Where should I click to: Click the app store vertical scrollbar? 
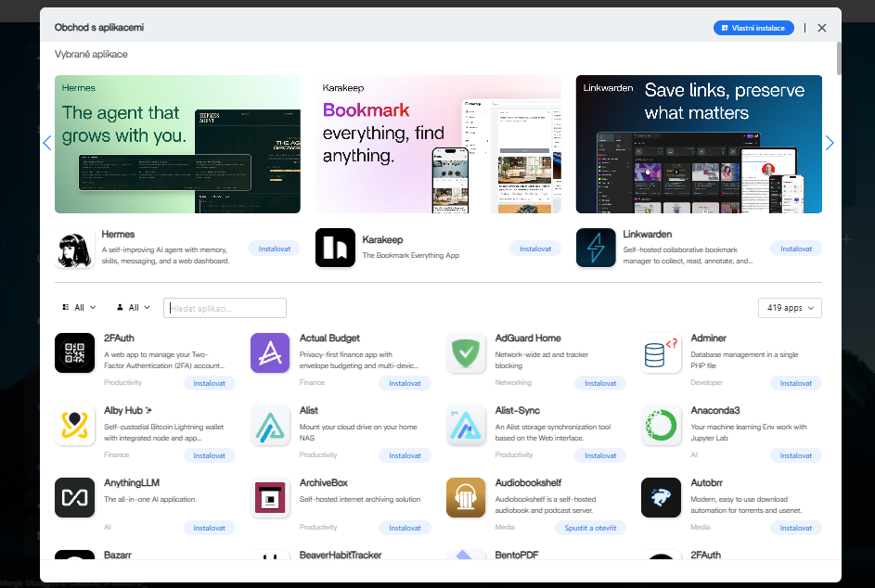pyautogui.click(x=839, y=58)
